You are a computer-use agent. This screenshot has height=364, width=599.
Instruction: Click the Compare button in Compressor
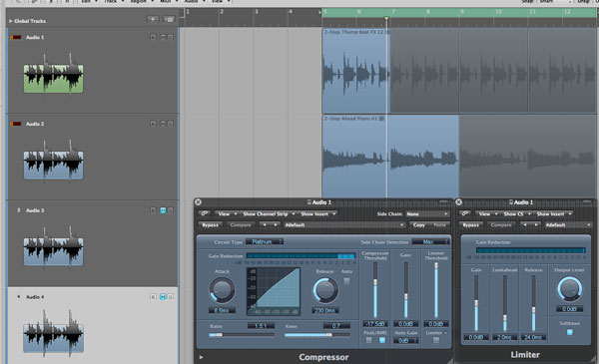241,224
